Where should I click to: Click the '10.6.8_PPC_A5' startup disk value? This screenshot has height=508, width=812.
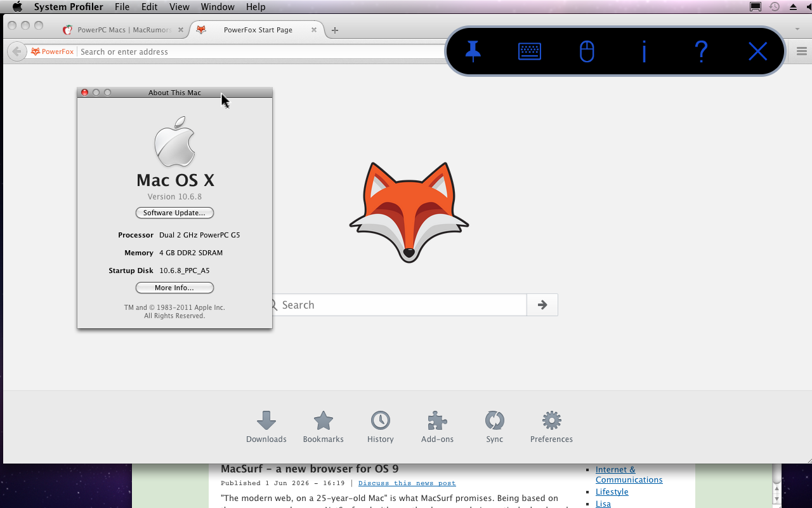(x=184, y=271)
